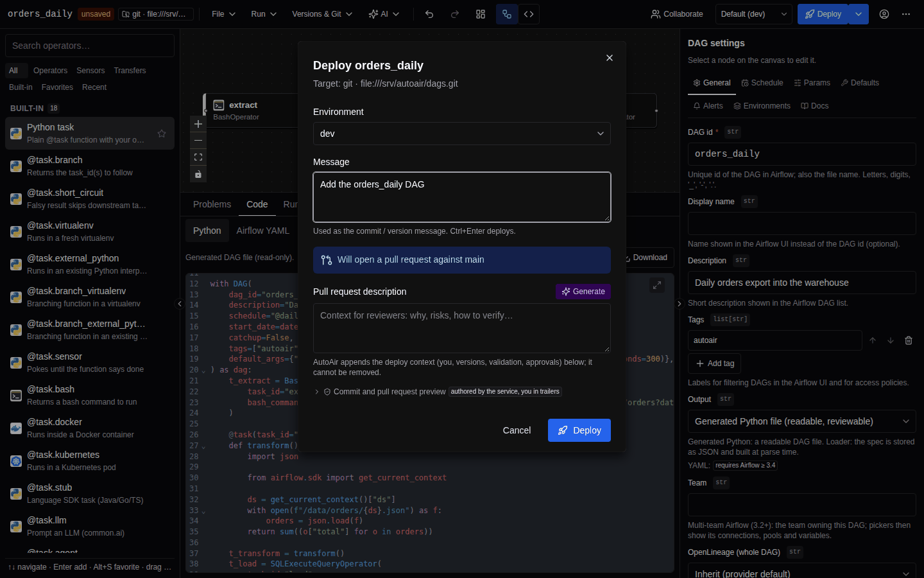
Task: Click the redo arrow in the top toolbar
Action: [455, 14]
